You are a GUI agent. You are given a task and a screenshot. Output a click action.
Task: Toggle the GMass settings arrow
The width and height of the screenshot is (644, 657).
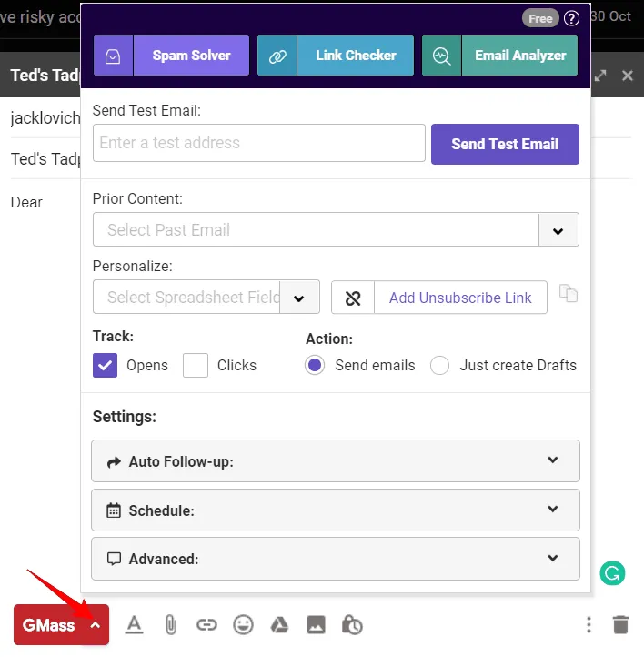[96, 625]
